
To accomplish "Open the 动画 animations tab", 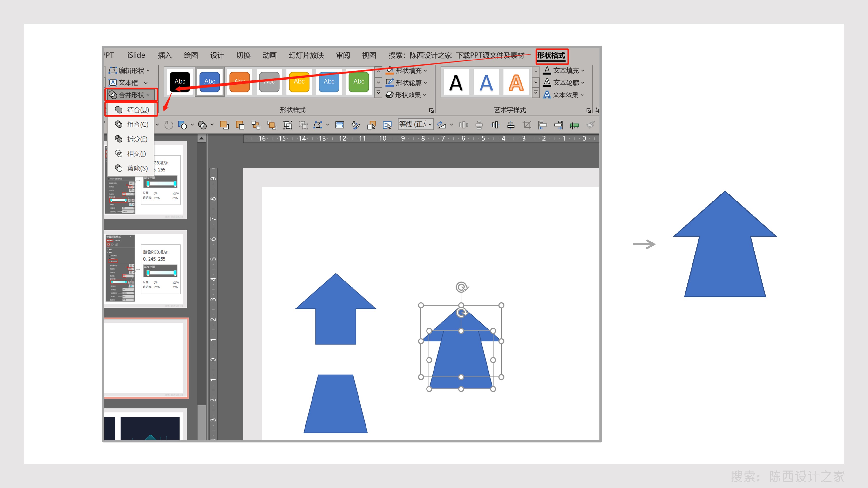I will click(x=269, y=55).
